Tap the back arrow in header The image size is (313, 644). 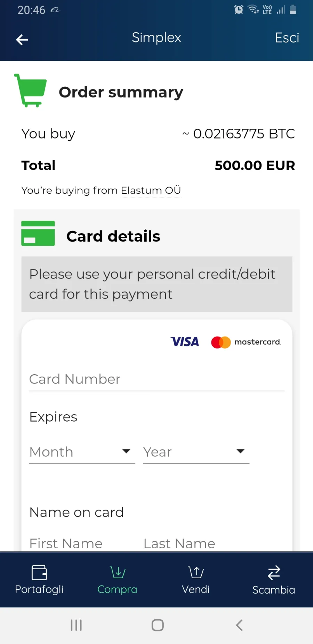22,40
